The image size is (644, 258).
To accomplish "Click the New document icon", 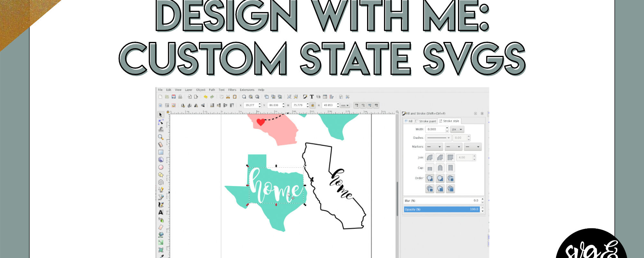I will coord(160,97).
